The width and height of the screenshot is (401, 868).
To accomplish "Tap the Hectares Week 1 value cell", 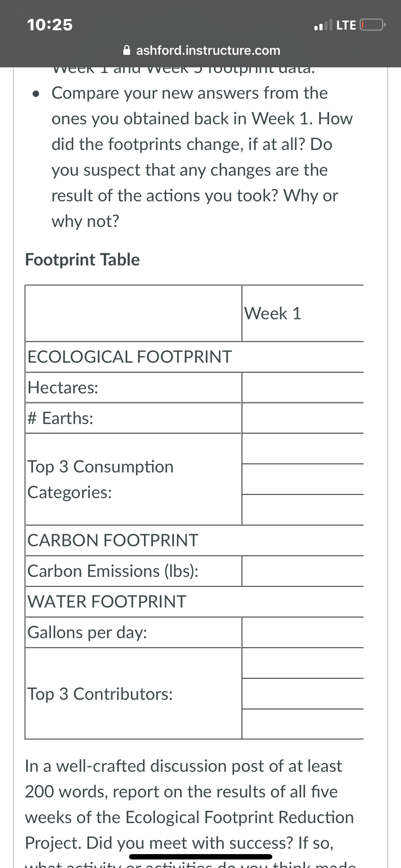I will click(303, 388).
